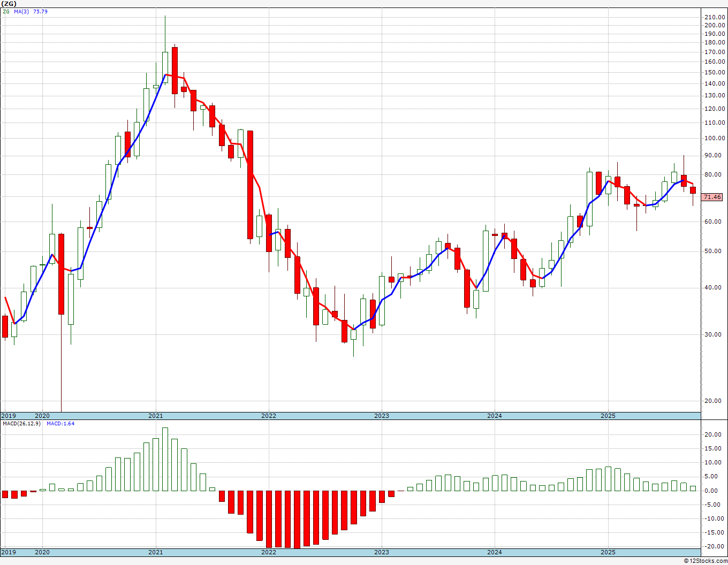Select 2024 on the price chart timeline
Screen dimensions: 728x565
pyautogui.click(x=495, y=416)
